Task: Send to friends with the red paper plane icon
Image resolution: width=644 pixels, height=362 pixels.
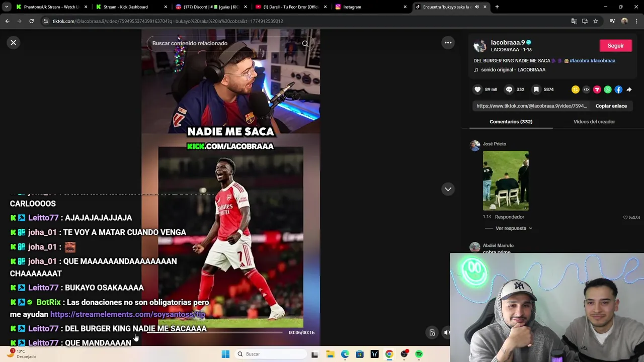Action: point(597,89)
